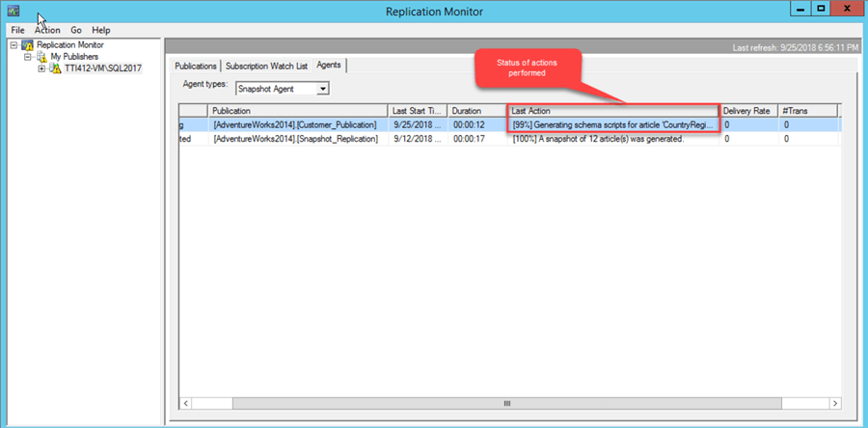Select the Agents tab
The width and height of the screenshot is (868, 428).
click(329, 66)
